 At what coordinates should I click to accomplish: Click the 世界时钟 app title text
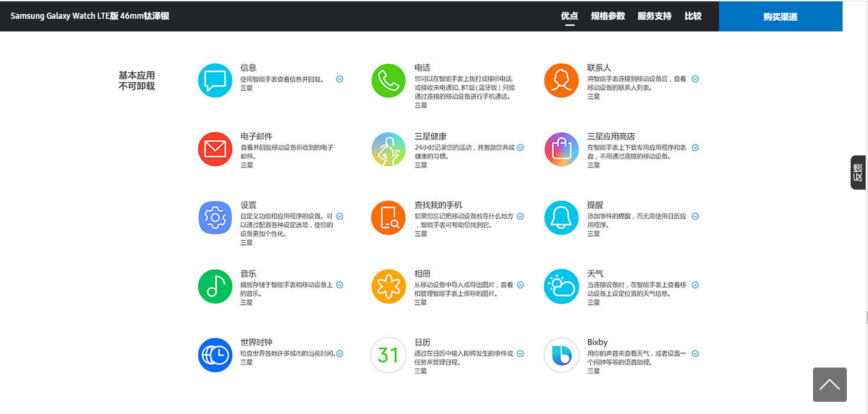click(257, 342)
